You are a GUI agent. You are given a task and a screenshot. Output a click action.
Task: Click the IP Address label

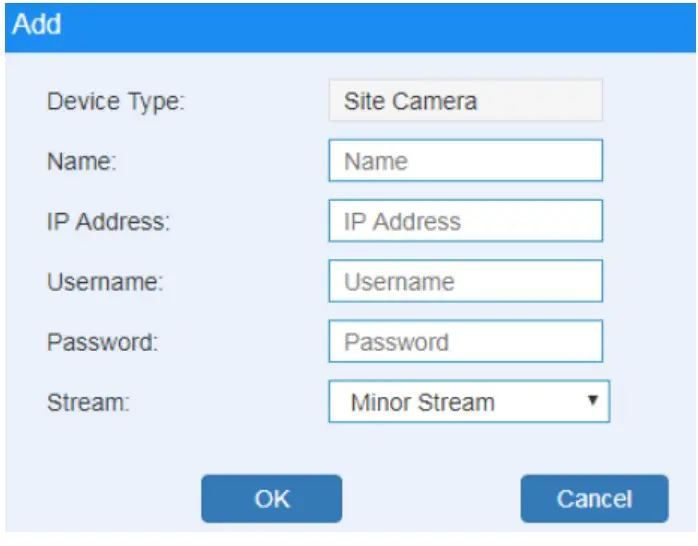point(108,222)
